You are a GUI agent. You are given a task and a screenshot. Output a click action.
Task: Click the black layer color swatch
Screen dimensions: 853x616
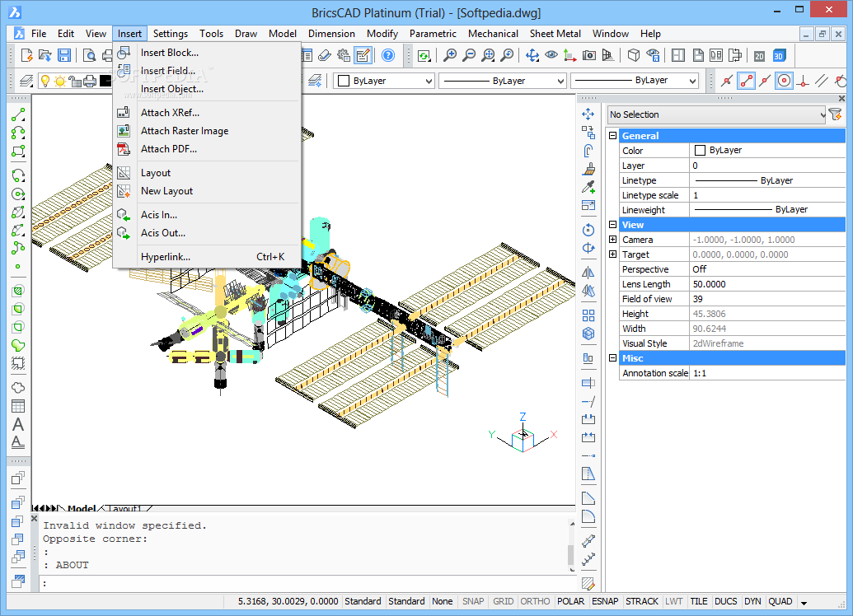pyautogui.click(x=105, y=81)
